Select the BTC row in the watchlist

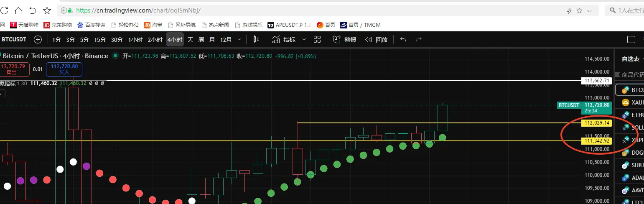(x=630, y=90)
